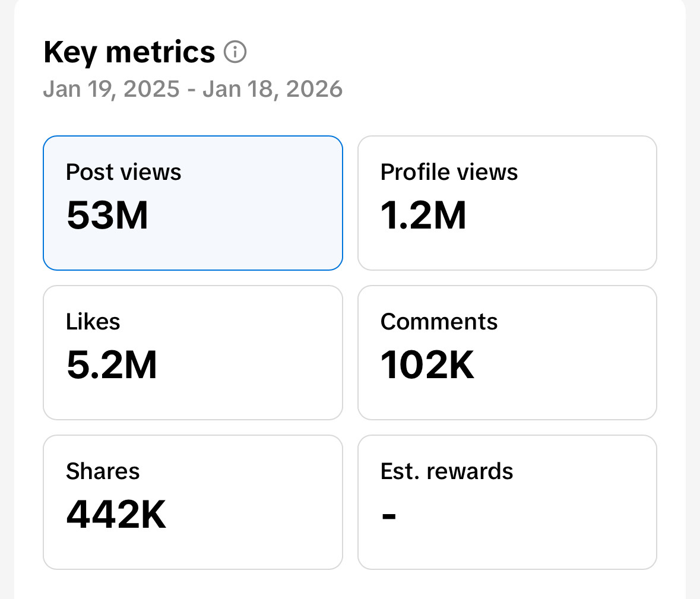
Task: Click the Profile views label text
Action: pos(449,172)
